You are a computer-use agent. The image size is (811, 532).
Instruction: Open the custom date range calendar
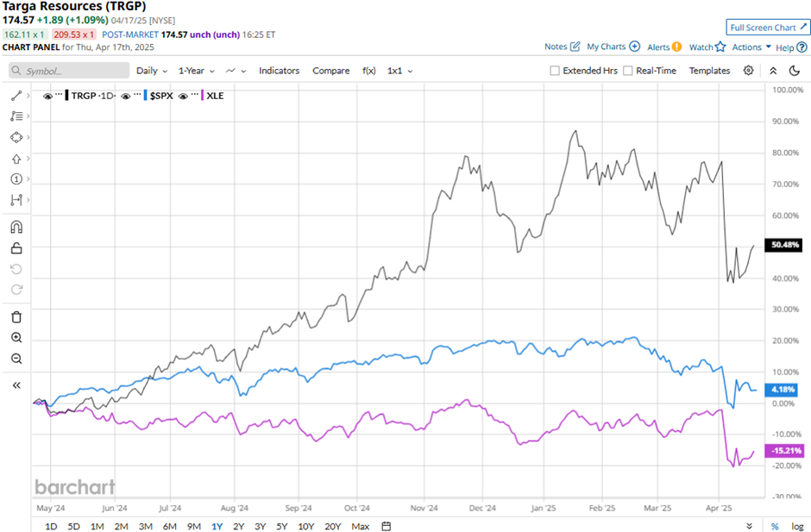[x=386, y=526]
